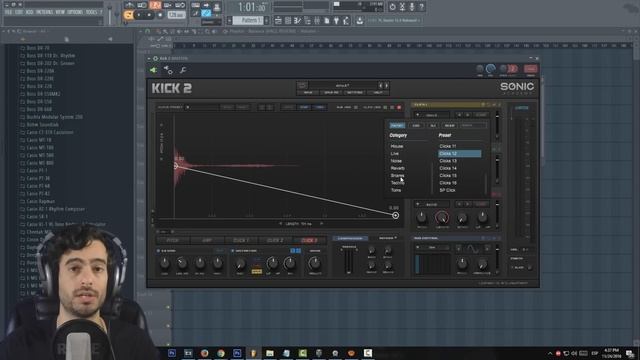Toggle the sub lock checkbox

tap(356, 107)
